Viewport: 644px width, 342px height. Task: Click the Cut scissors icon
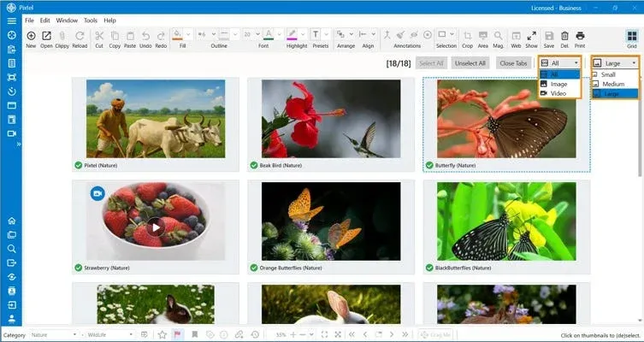99,36
